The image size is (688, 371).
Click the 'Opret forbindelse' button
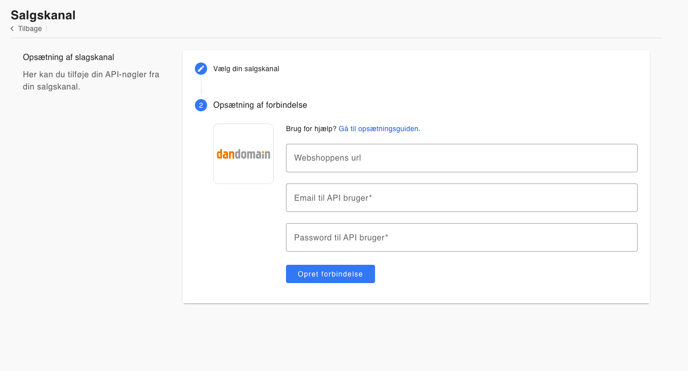[x=330, y=274]
